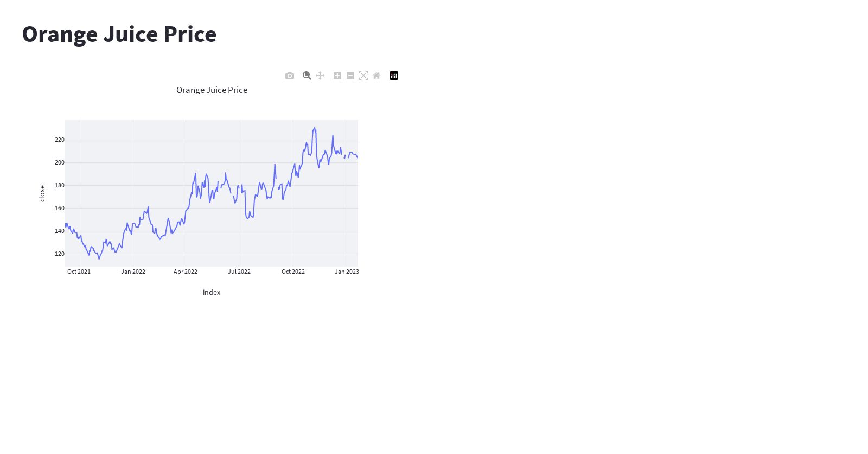Click the 'Jul 2022' x-axis label
The image size is (868, 454).
(239, 272)
